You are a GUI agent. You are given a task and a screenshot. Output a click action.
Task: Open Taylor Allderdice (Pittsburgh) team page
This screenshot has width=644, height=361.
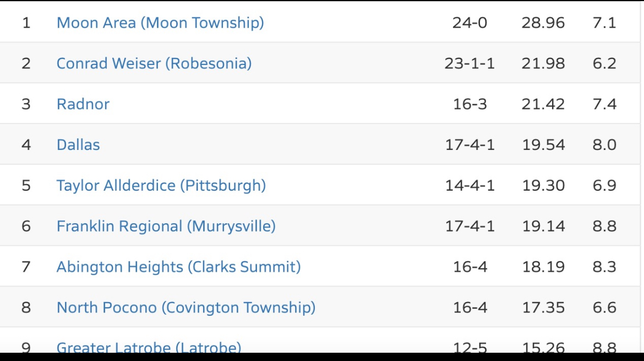(161, 185)
